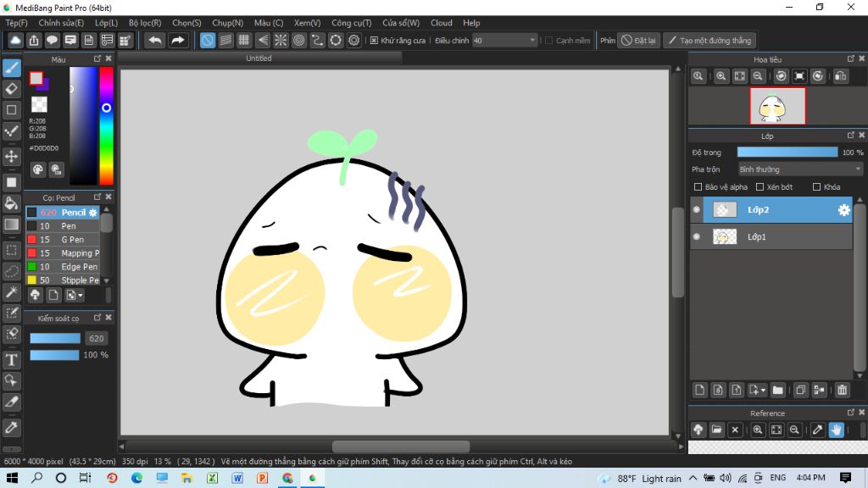The image size is (868, 488).
Task: Click the Đặt lại reset button
Action: point(639,41)
